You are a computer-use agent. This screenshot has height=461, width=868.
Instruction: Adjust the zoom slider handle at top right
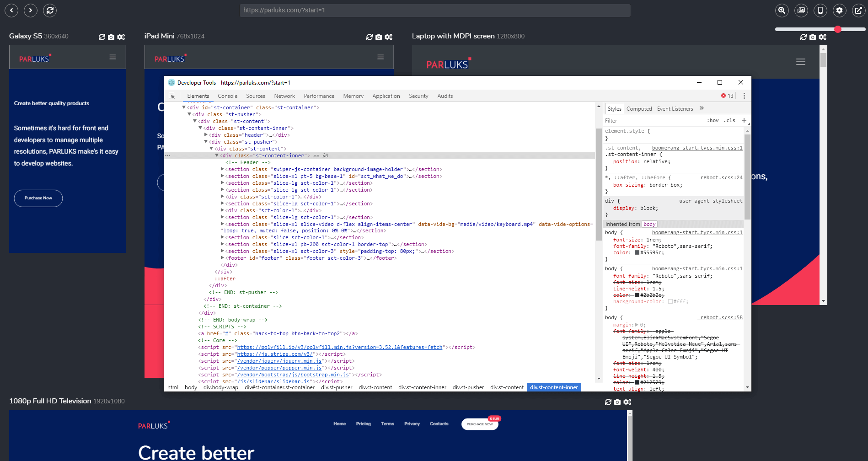(x=838, y=29)
